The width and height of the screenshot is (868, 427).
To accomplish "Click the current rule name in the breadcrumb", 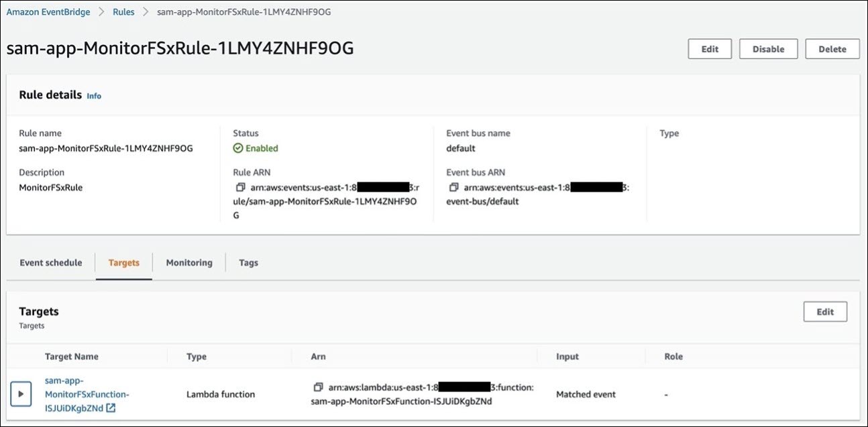I will click(x=243, y=12).
